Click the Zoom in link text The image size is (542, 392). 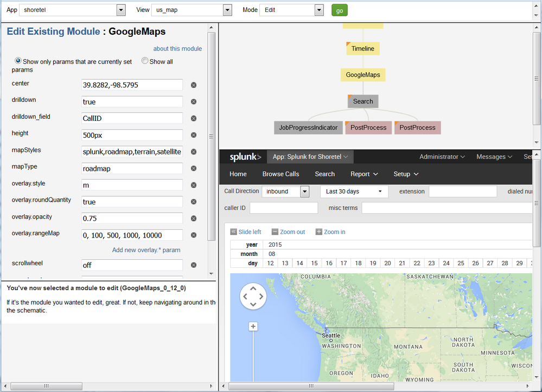point(335,232)
